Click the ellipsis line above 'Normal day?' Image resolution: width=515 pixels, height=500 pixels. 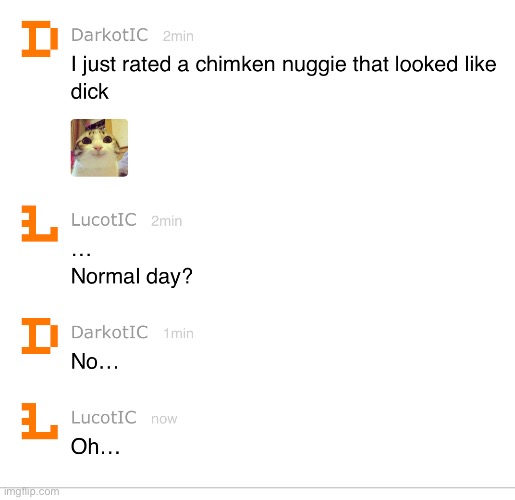[81, 255]
